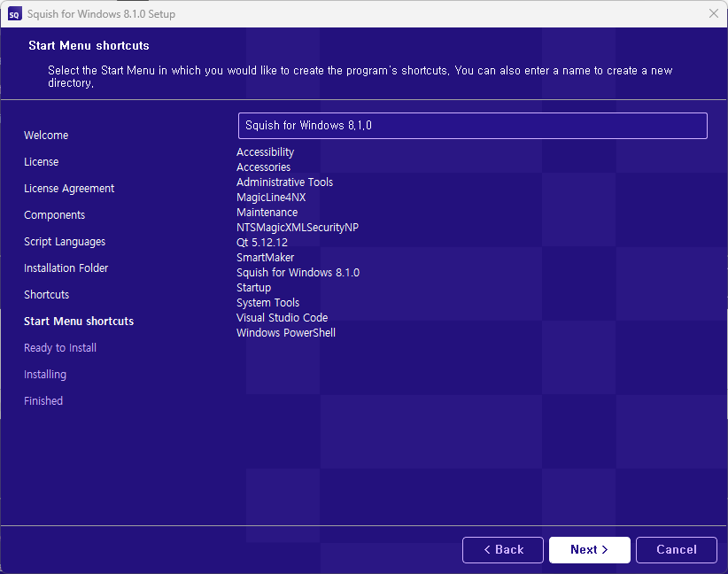Click the Squish SQ title bar icon
The image size is (728, 574).
click(14, 14)
